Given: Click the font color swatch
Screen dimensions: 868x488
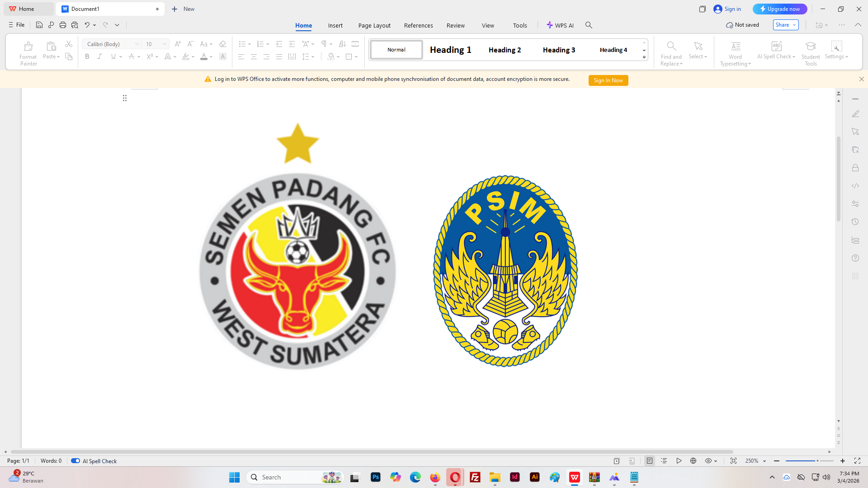Looking at the screenshot, I should pyautogui.click(x=204, y=56).
